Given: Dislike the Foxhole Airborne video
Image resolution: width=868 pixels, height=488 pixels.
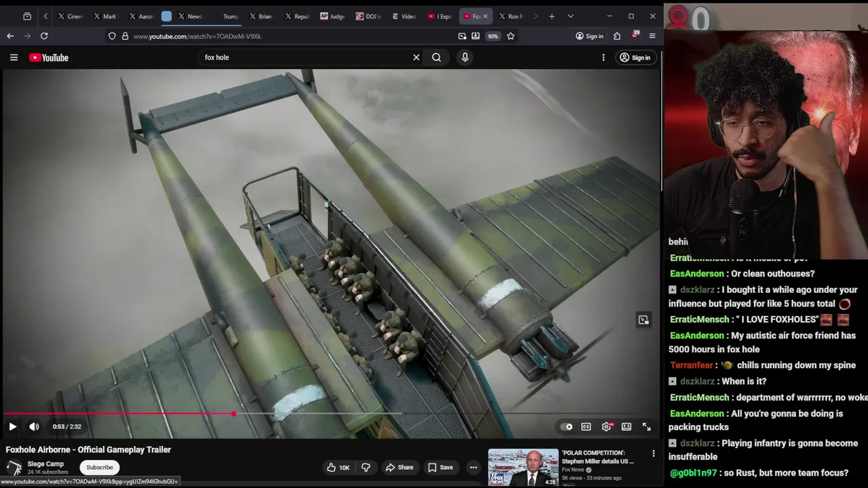Looking at the screenshot, I should coord(366,467).
